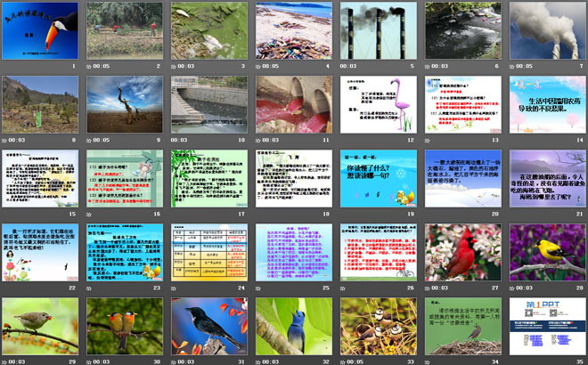
Task: Select the yellow goldfinch slide 28
Action: pyautogui.click(x=546, y=252)
